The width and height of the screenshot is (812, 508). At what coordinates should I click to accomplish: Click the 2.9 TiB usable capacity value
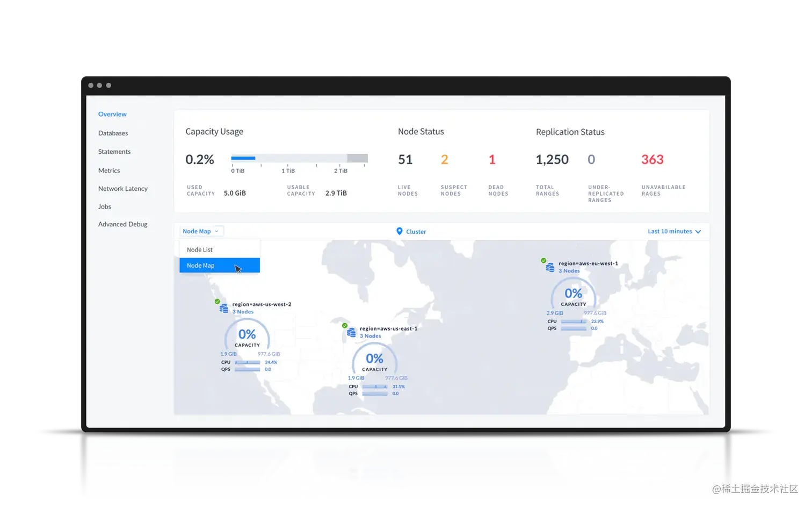(336, 193)
